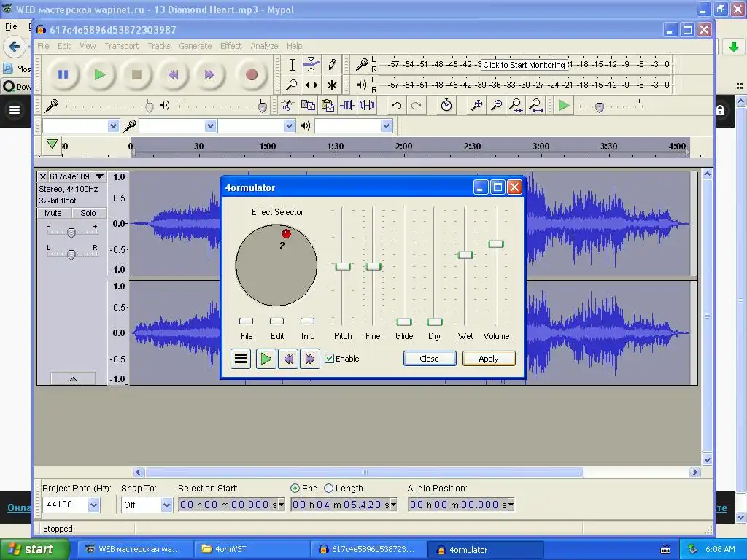Image resolution: width=747 pixels, height=560 pixels.
Task: Mute the audio track
Action: [53, 213]
